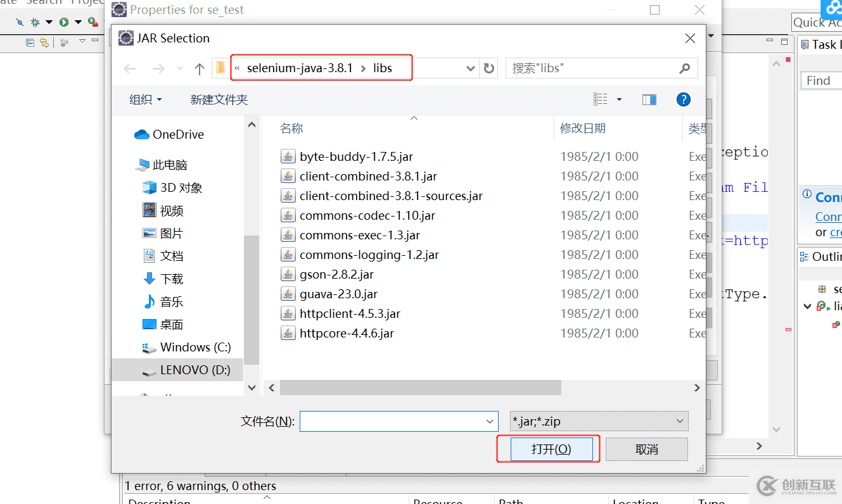The image size is (842, 504).
Task: Open the *.jar;*.zip file type dropdown
Action: (x=599, y=421)
